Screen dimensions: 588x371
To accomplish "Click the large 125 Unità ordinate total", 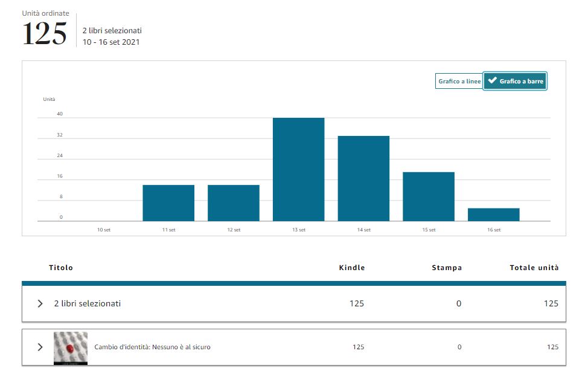I will click(x=45, y=34).
